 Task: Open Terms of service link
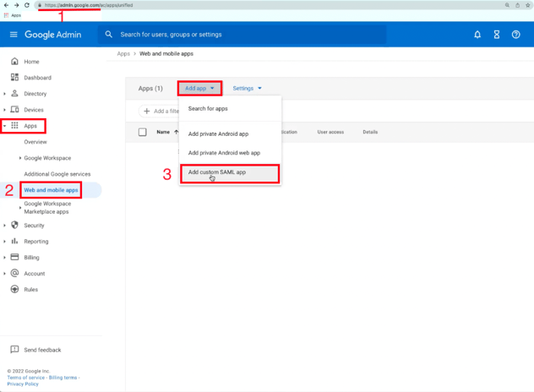[x=26, y=378]
